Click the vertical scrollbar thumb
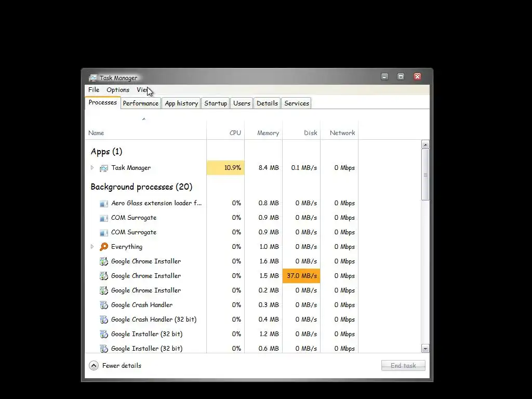Viewport: 532px width, 399px height. coord(425,175)
